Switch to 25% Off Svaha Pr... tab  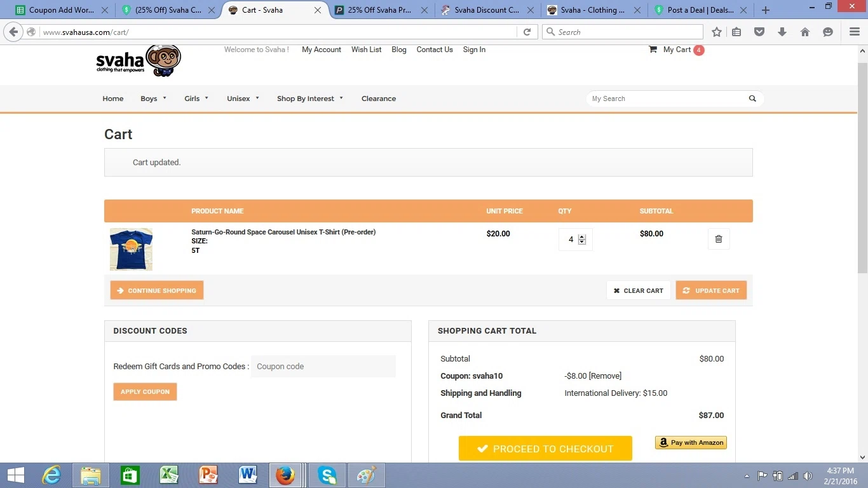click(381, 10)
